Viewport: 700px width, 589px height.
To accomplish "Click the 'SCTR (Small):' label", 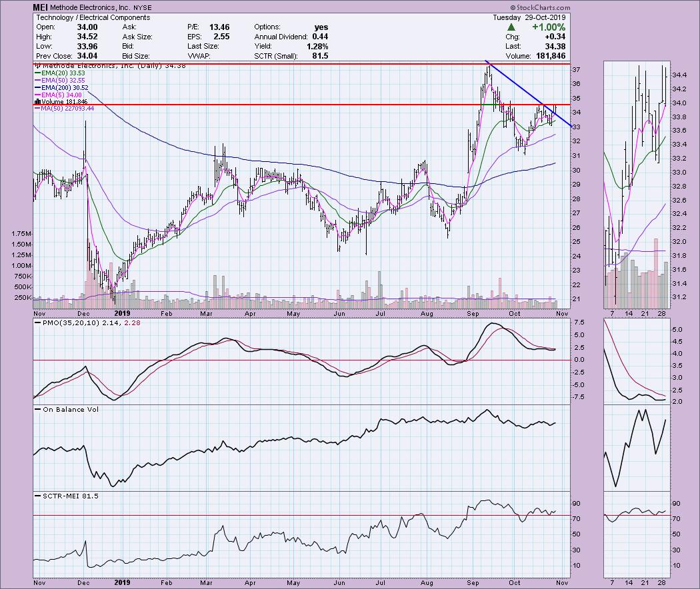I will [275, 56].
